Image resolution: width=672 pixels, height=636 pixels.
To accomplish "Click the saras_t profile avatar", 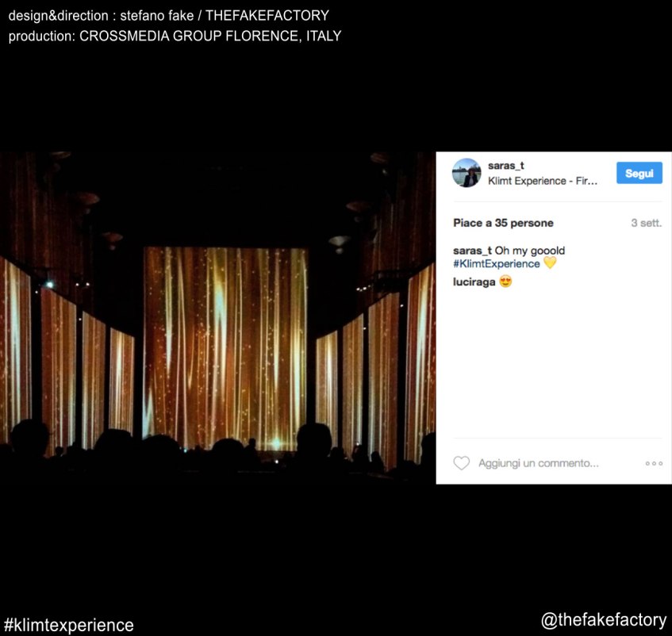I will pyautogui.click(x=467, y=173).
